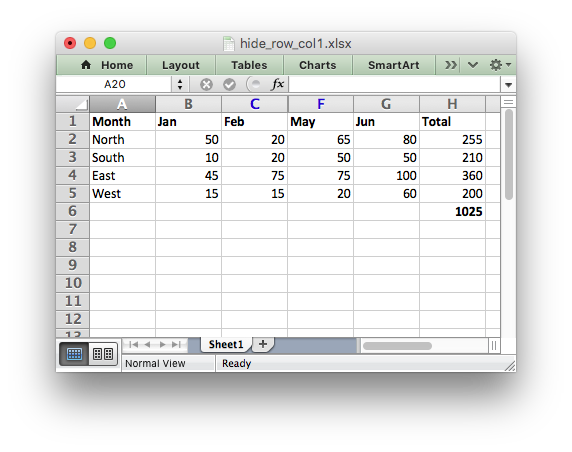Expand the formula bar dropdown arrow
This screenshot has height=452, width=572.
pos(509,85)
